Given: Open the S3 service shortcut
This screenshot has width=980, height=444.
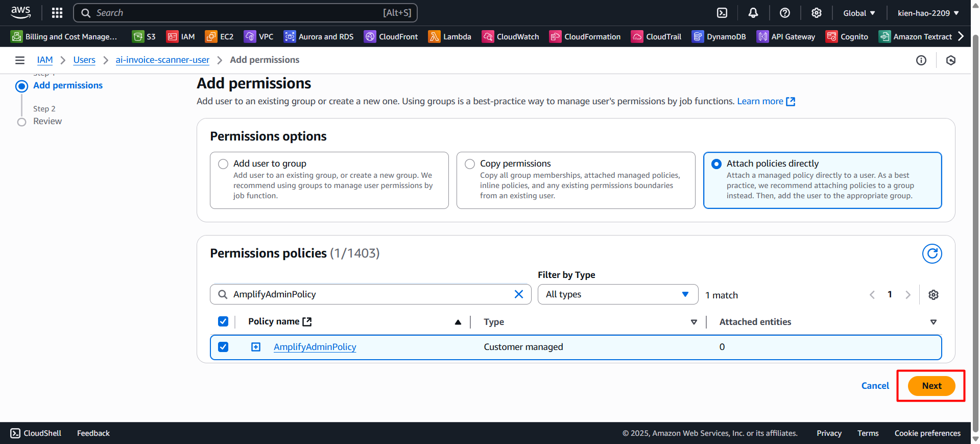Looking at the screenshot, I should pyautogui.click(x=144, y=36).
